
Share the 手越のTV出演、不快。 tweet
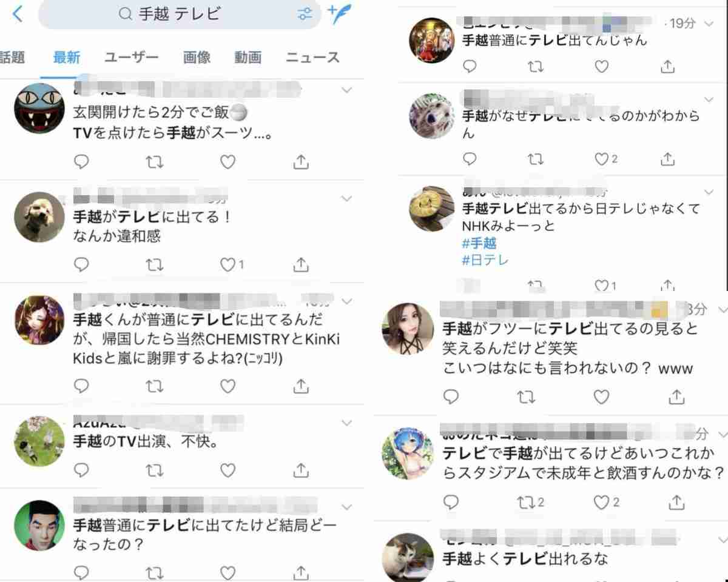(x=301, y=470)
